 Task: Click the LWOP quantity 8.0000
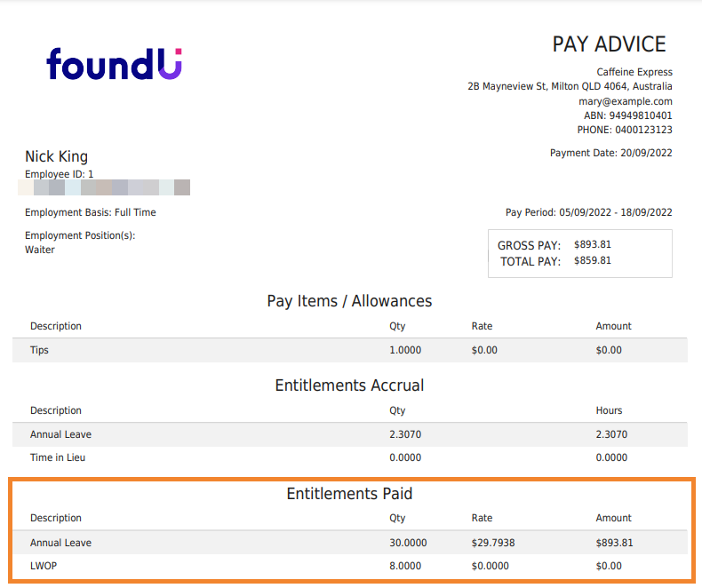point(405,566)
